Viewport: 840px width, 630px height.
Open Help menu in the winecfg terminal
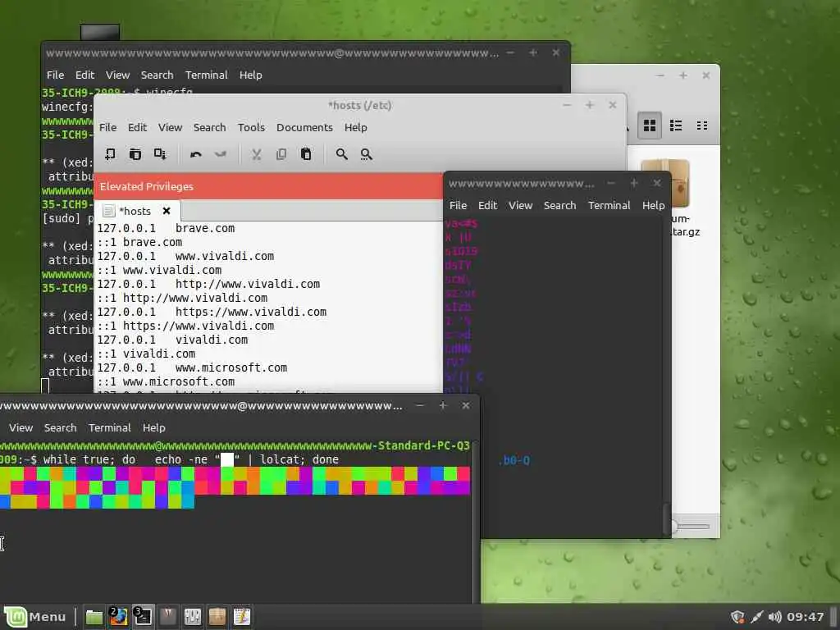(251, 75)
